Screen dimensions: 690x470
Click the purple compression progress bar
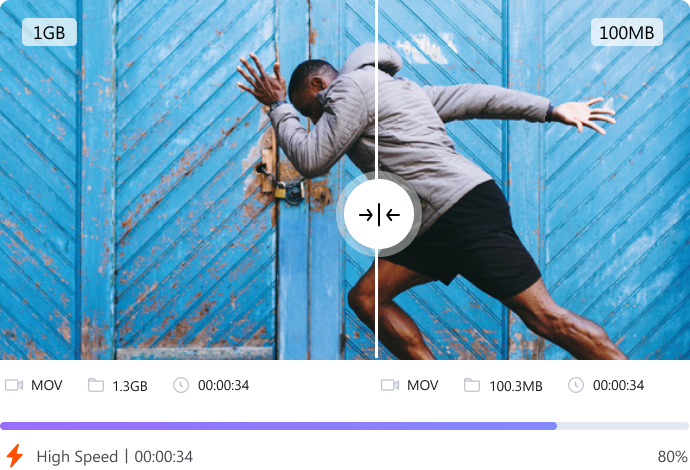[344, 426]
